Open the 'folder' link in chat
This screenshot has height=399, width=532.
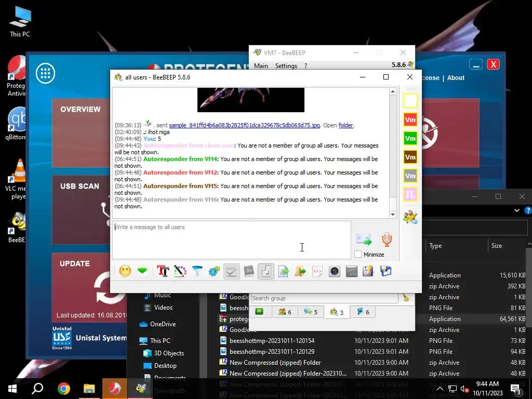345,125
